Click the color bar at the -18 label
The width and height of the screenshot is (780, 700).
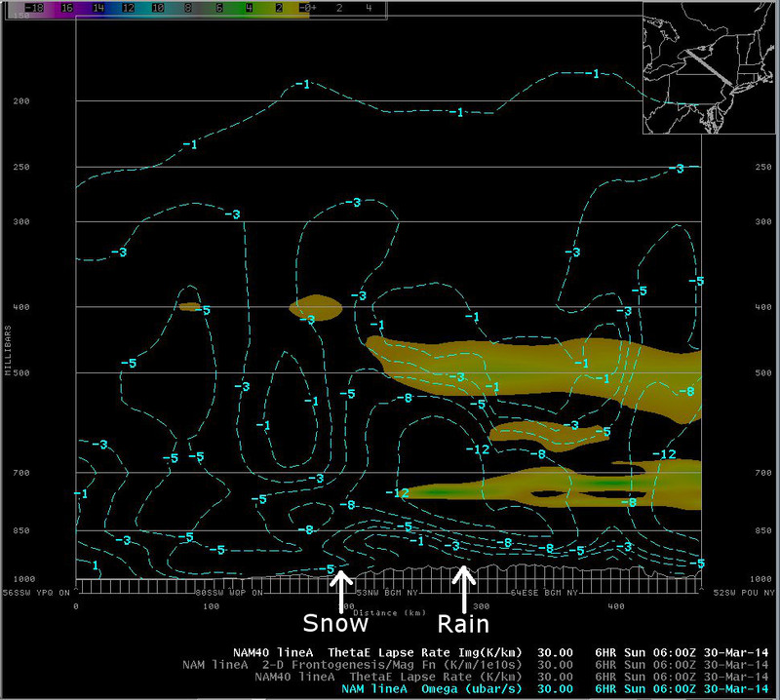(x=34, y=8)
